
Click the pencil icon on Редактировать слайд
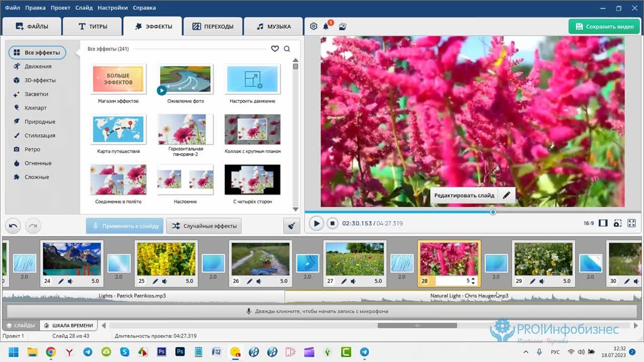507,195
